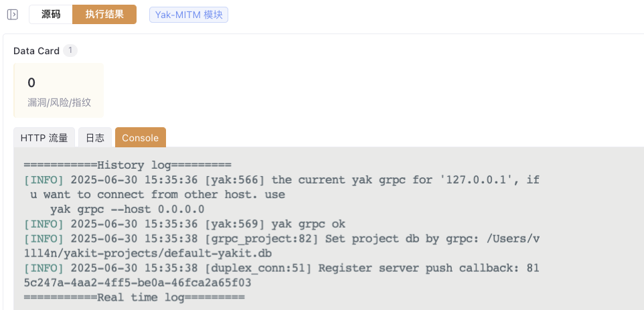The width and height of the screenshot is (644, 310).
Task: Click the callback UUID ending in 65f03
Action: [138, 283]
